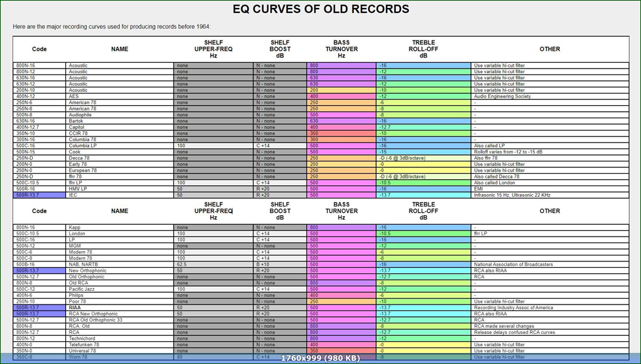This screenshot has height=364, width=641.
Task: Click the "Technichord" name cell
Action: tap(119, 339)
